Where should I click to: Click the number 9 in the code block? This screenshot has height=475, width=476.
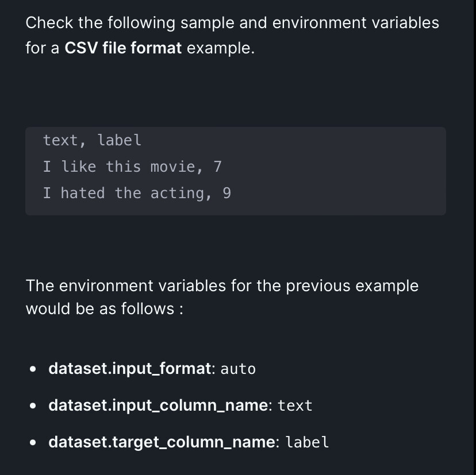coord(227,193)
